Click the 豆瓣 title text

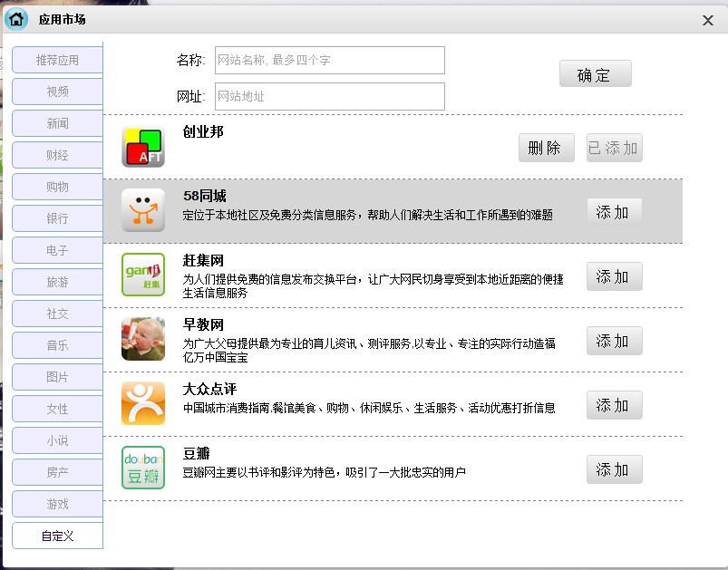(x=197, y=453)
